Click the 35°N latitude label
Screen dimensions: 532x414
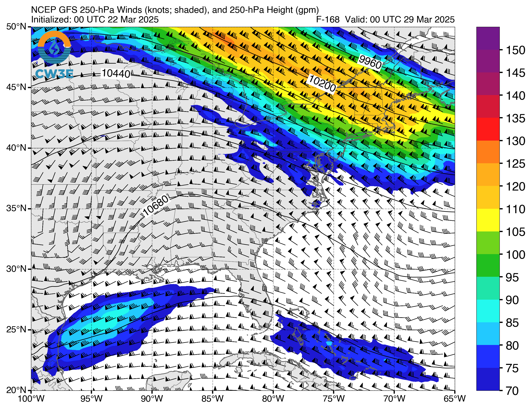16,208
